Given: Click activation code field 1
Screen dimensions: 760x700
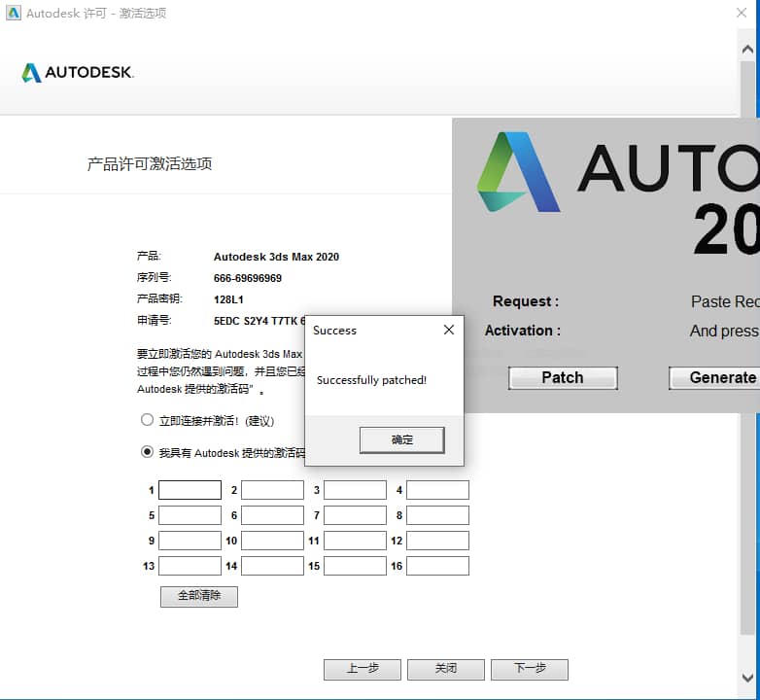Looking at the screenshot, I should pyautogui.click(x=190, y=490).
